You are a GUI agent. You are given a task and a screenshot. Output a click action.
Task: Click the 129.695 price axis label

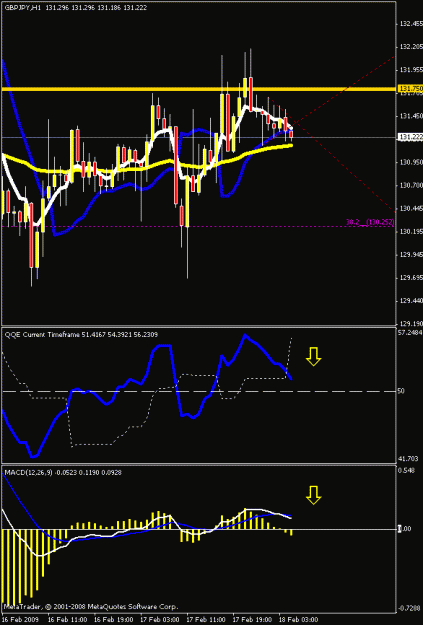411,277
